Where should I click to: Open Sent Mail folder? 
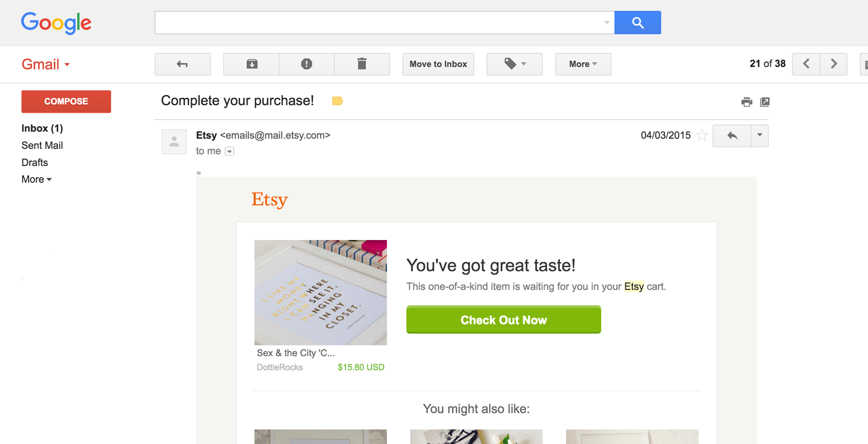coord(42,145)
